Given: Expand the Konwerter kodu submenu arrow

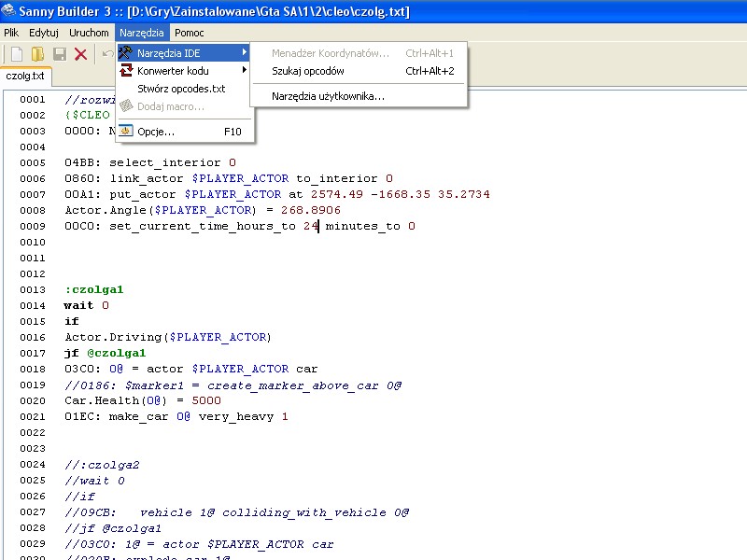Looking at the screenshot, I should 245,70.
